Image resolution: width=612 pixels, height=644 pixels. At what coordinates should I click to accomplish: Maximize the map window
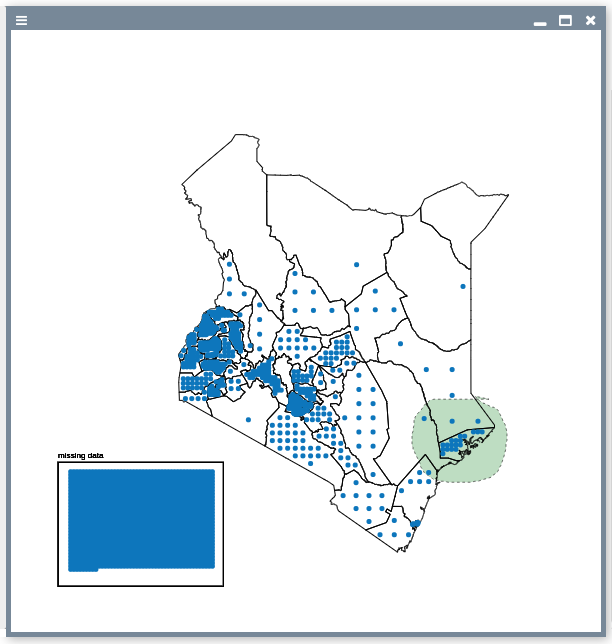tap(565, 20)
